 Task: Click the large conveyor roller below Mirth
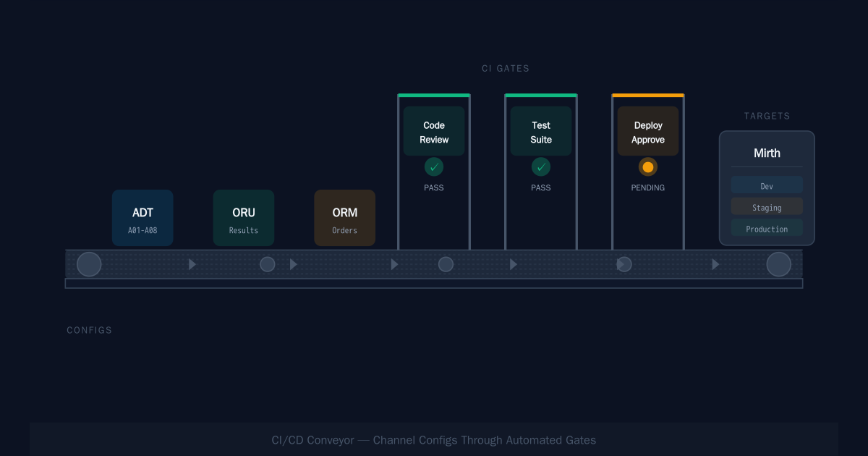click(x=779, y=264)
